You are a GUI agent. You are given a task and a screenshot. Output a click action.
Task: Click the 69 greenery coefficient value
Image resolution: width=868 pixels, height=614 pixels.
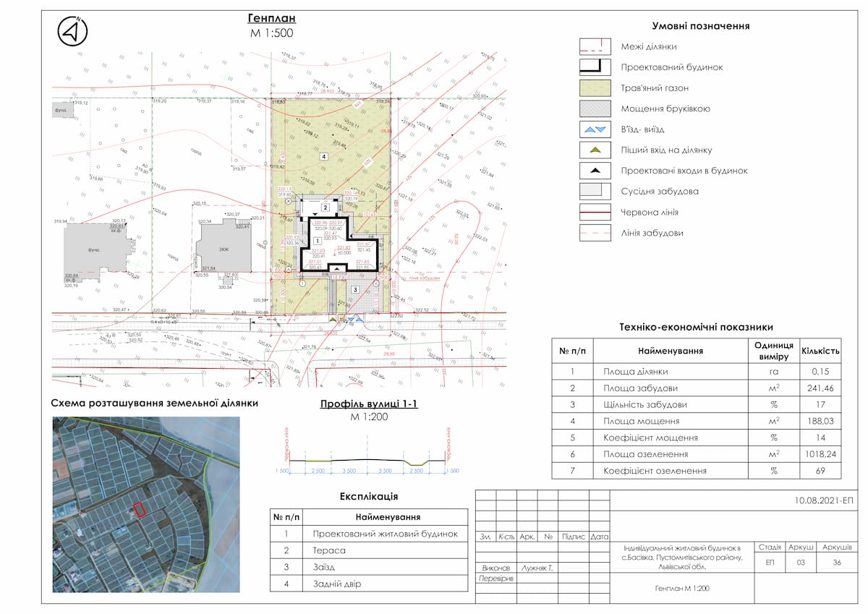pos(820,472)
